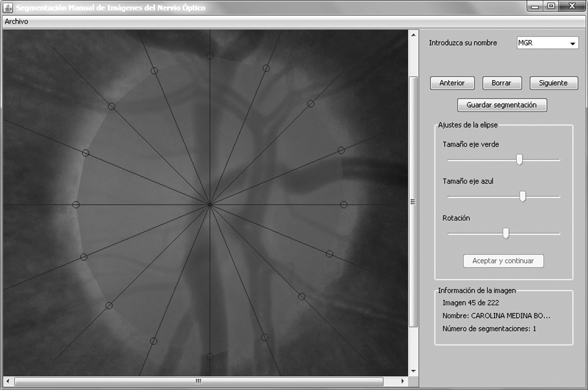The height and width of the screenshot is (390, 588).
Task: Click Aceptar y continuar button
Action: (x=503, y=261)
